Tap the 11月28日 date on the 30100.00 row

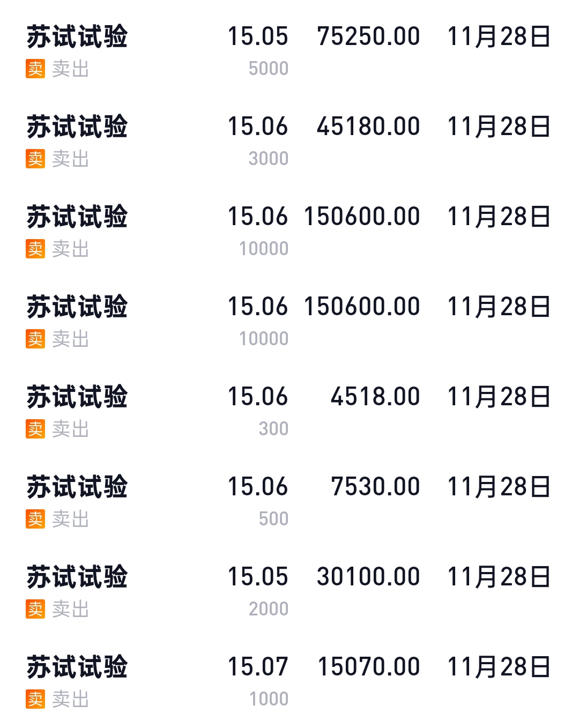(499, 577)
